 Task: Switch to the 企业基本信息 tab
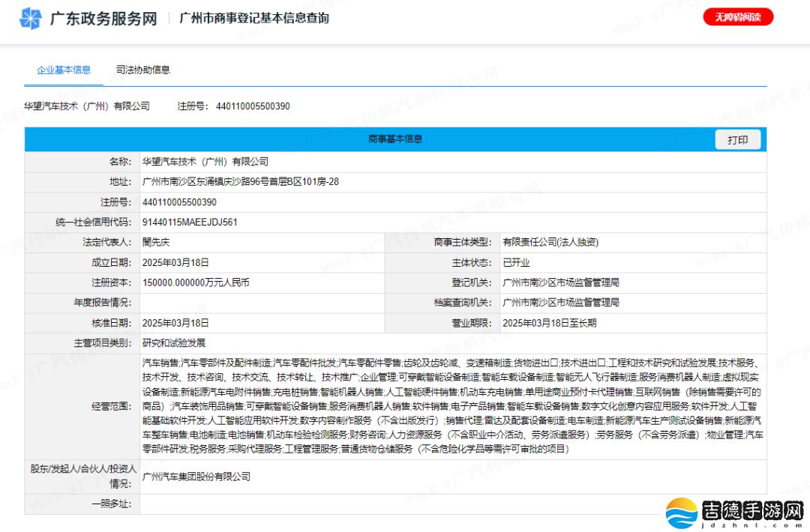click(x=64, y=70)
